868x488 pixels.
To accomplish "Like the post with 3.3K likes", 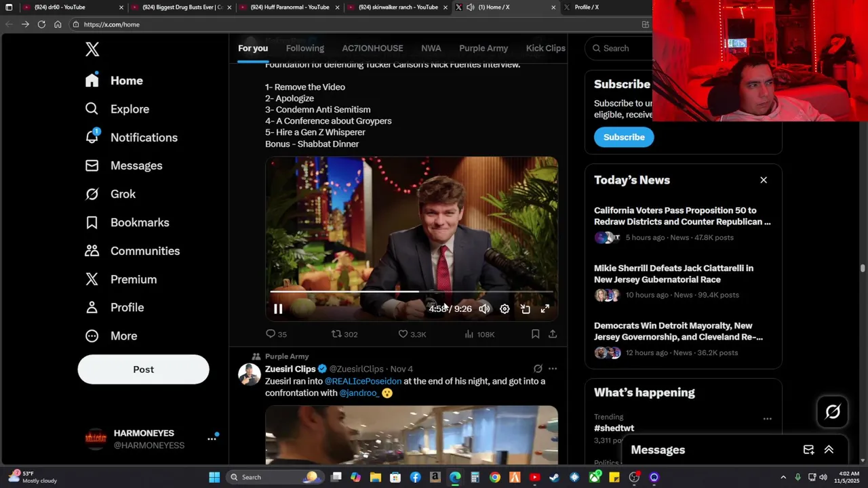I will pyautogui.click(x=412, y=334).
